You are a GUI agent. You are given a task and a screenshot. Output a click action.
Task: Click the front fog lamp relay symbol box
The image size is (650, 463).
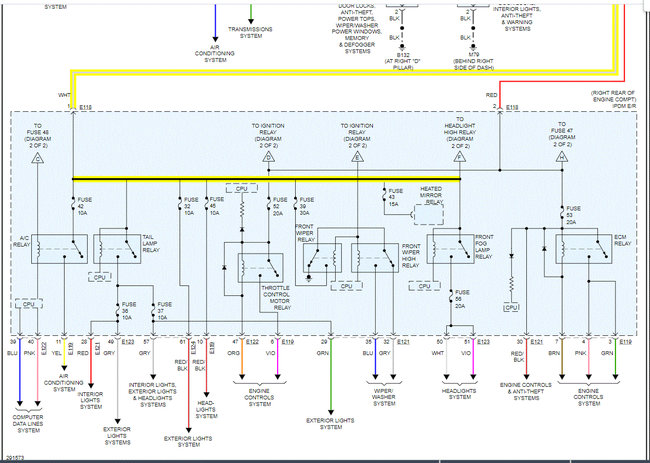[450, 249]
